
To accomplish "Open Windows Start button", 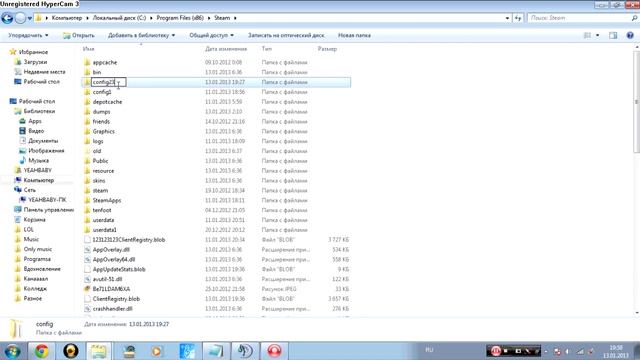I will (12, 351).
